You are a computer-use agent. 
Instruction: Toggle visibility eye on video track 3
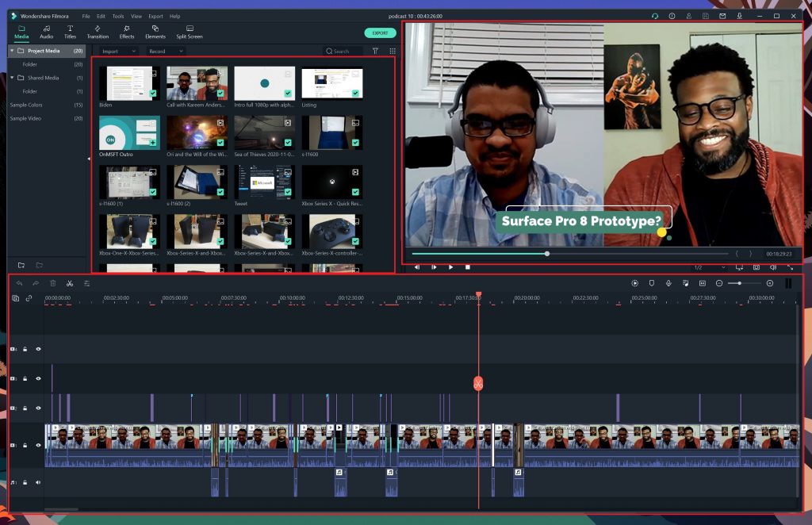38,378
